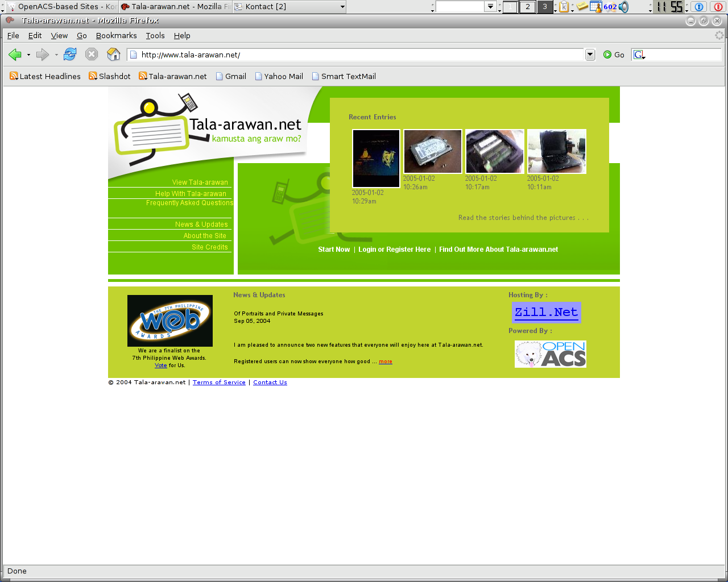Click the Terms of Service link
Screen dimensions: 728x582
[219, 383]
